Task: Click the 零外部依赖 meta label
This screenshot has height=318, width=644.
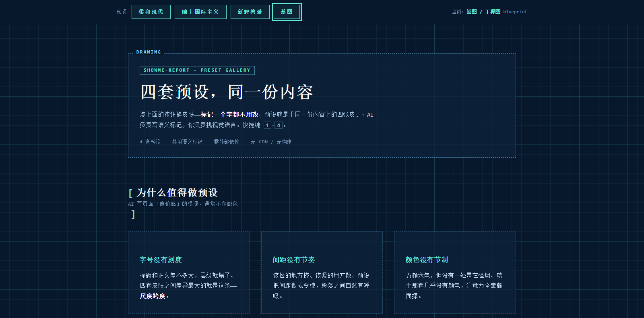Action: coord(227,142)
